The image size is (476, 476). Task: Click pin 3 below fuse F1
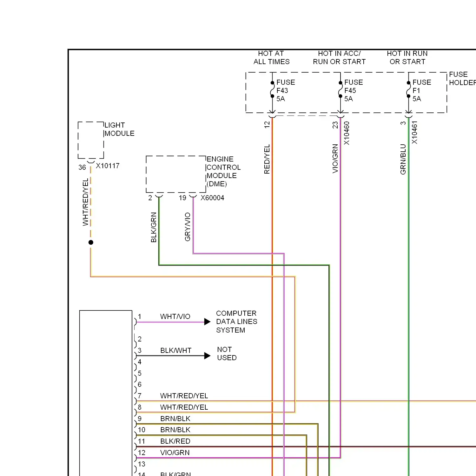click(x=403, y=123)
